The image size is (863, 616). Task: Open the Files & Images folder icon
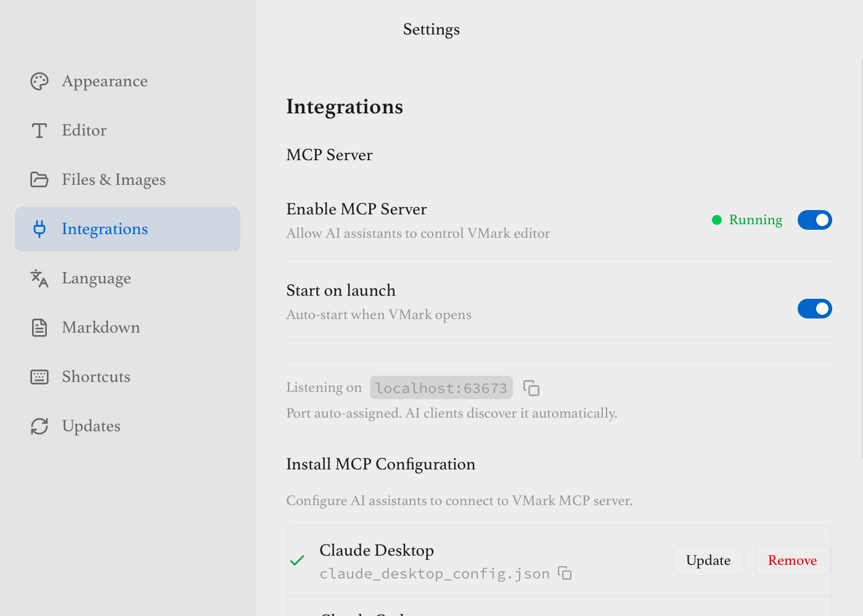click(39, 179)
